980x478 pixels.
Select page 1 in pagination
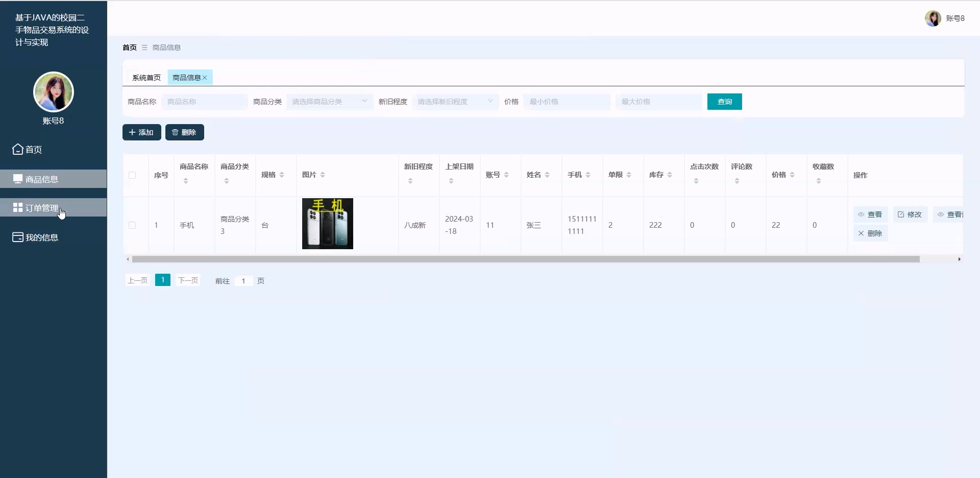(163, 280)
